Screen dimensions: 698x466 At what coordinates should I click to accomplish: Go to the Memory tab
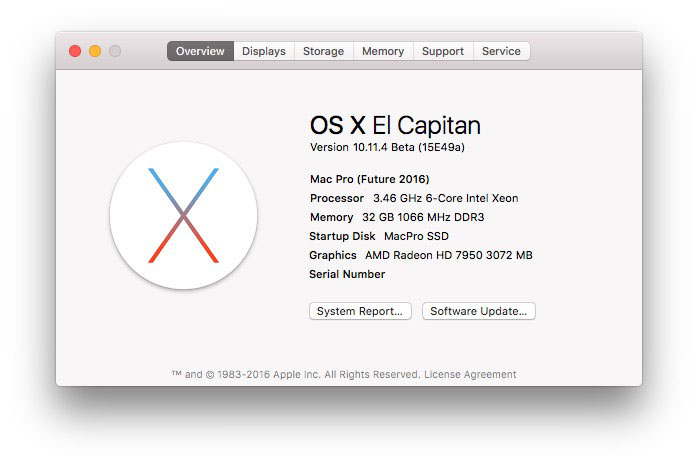[x=383, y=51]
